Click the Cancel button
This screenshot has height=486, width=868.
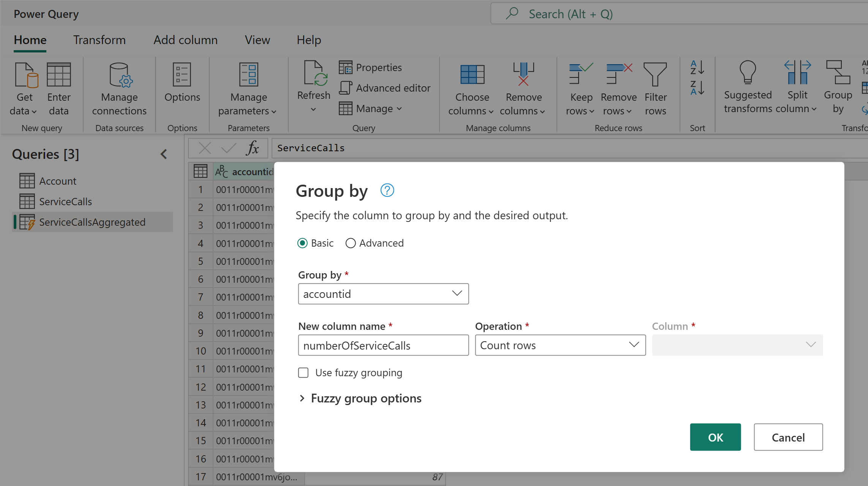click(x=788, y=437)
